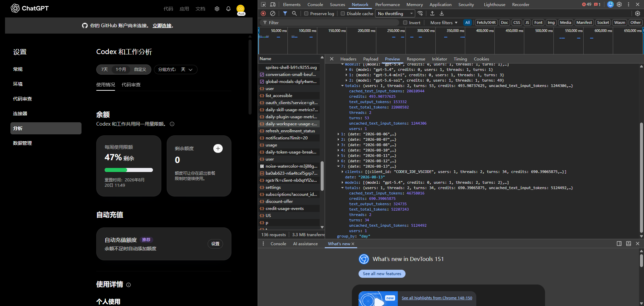Select the 自定义 time range
The height and width of the screenshot is (306, 644).
click(x=140, y=70)
